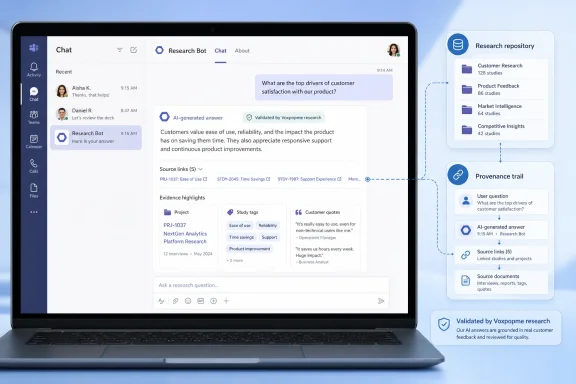The width and height of the screenshot is (576, 384).
Task: Open Files from the sidebar
Action: (34, 190)
